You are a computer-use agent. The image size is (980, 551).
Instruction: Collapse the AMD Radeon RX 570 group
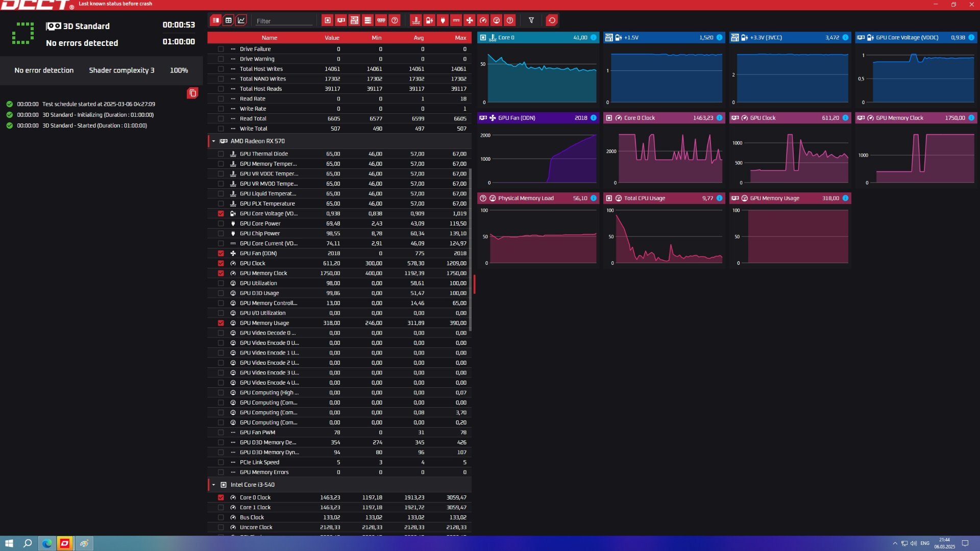pyautogui.click(x=214, y=141)
